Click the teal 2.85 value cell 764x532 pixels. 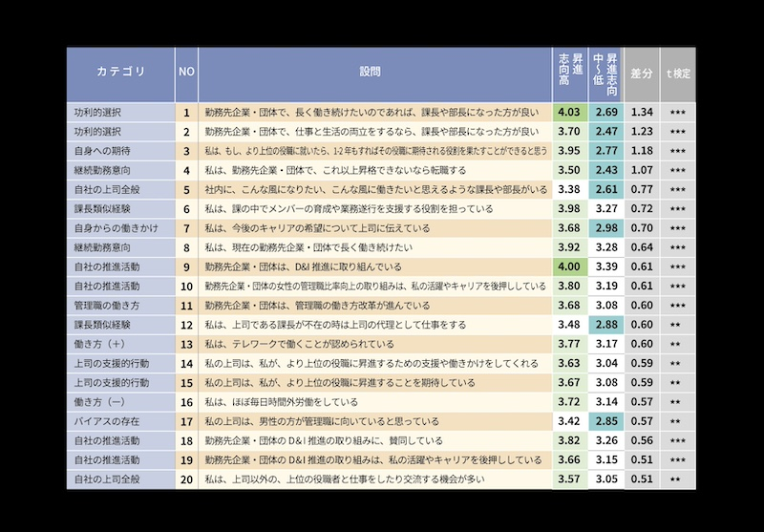606,420
